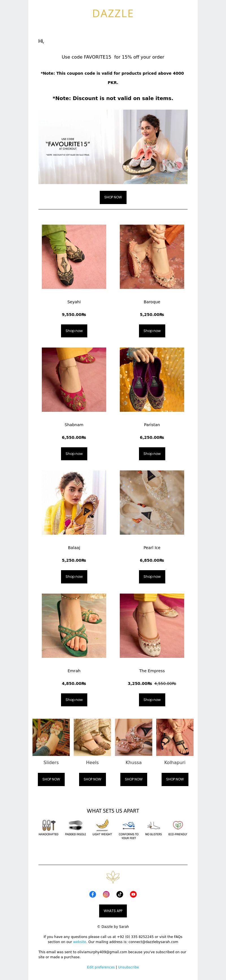Click Shop now under Paristan

[x=152, y=454]
